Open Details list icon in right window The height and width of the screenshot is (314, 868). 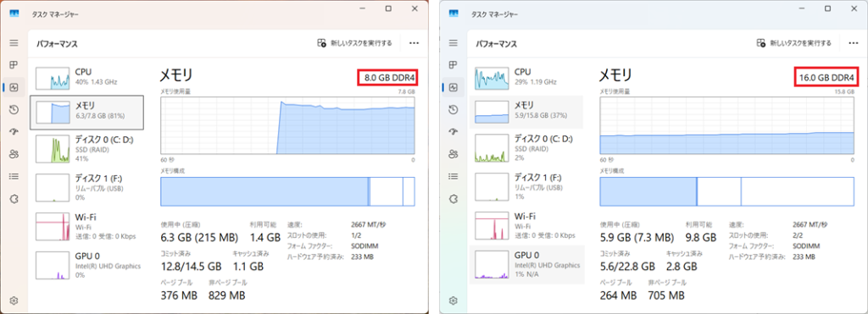(x=453, y=176)
